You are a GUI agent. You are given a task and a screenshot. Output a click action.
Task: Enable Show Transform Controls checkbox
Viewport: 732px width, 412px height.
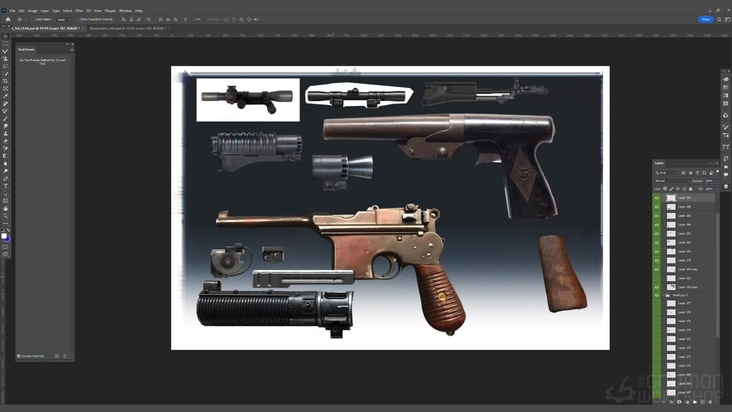click(77, 19)
